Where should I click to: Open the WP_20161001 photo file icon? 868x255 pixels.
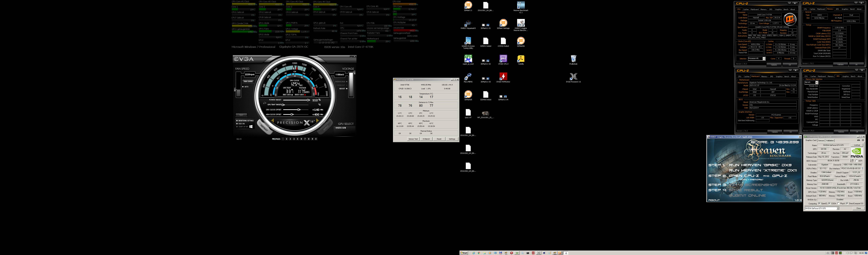pos(486,115)
